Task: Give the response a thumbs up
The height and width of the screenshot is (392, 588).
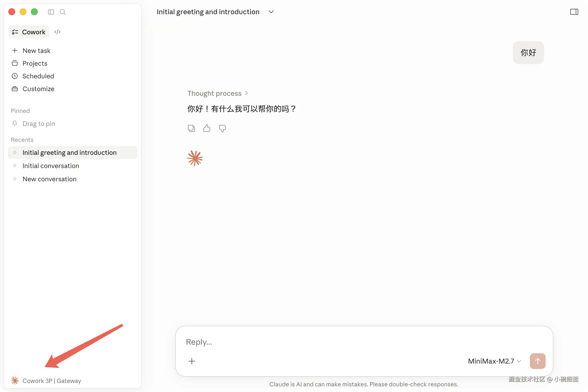Action: tap(207, 128)
